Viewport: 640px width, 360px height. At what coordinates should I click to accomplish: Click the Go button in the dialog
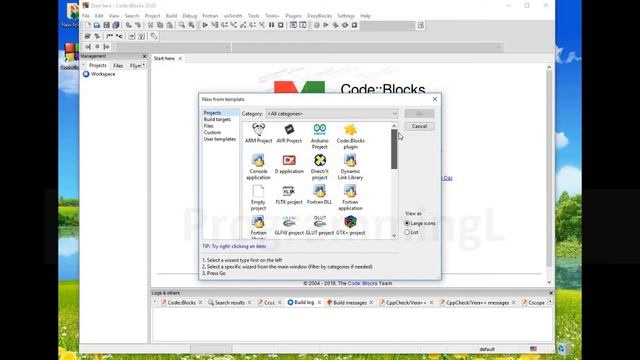[419, 113]
